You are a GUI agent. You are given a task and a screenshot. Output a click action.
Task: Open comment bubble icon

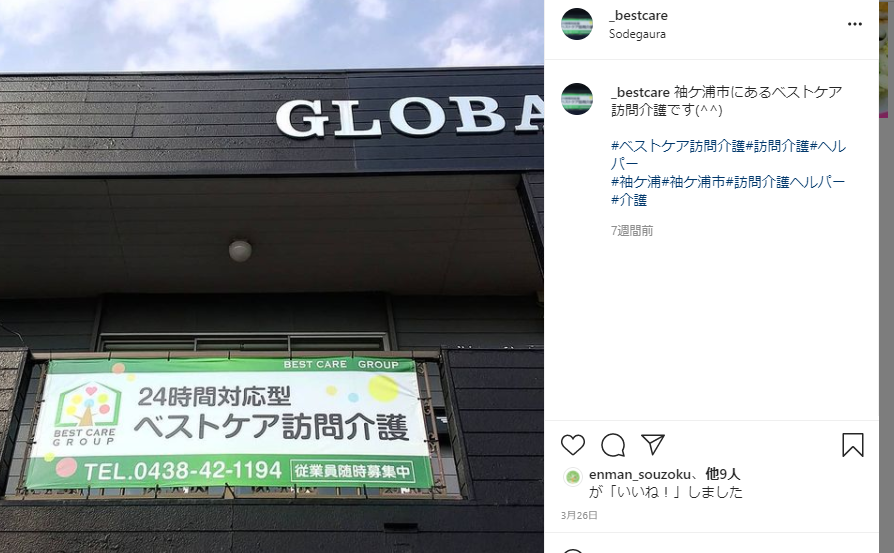point(613,445)
